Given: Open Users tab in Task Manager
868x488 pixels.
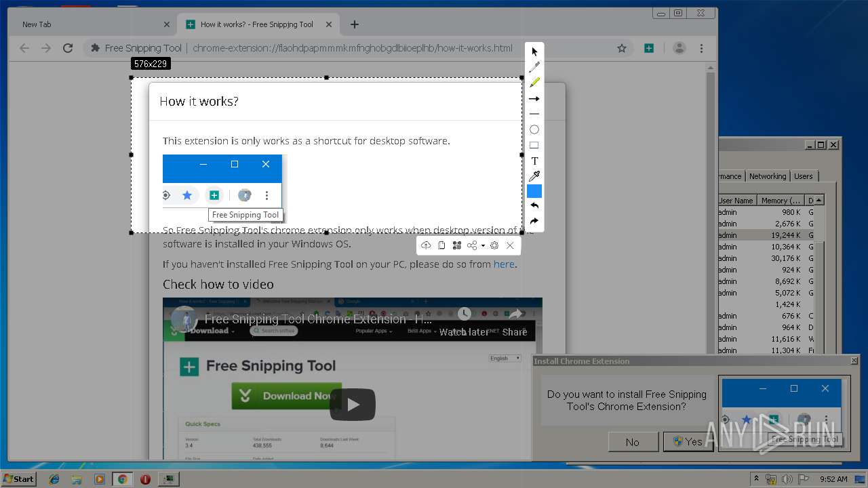Looking at the screenshot, I should click(804, 176).
